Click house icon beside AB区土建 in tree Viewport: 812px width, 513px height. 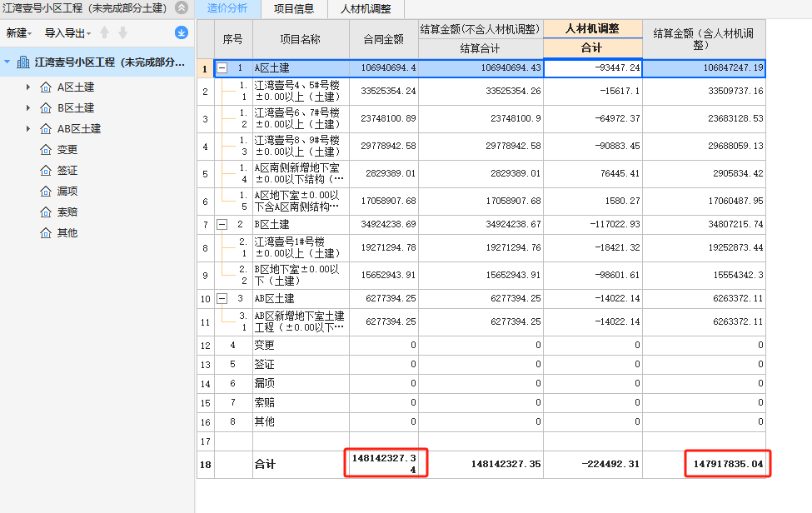(x=46, y=128)
